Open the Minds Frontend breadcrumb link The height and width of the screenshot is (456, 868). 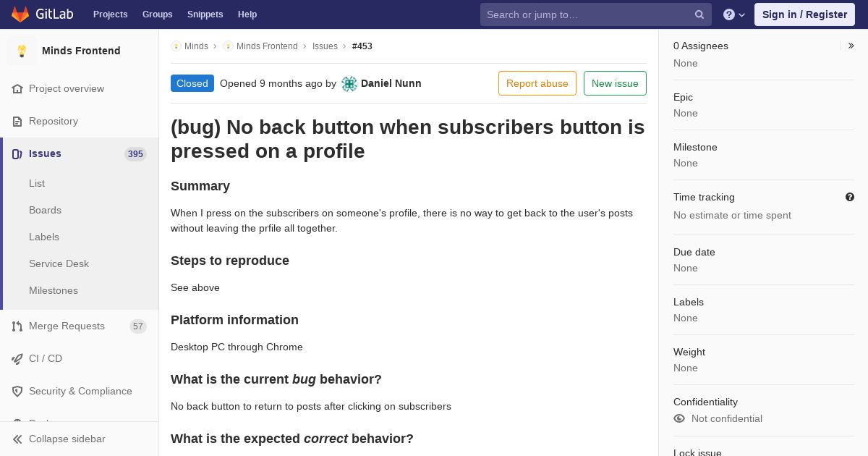(267, 46)
